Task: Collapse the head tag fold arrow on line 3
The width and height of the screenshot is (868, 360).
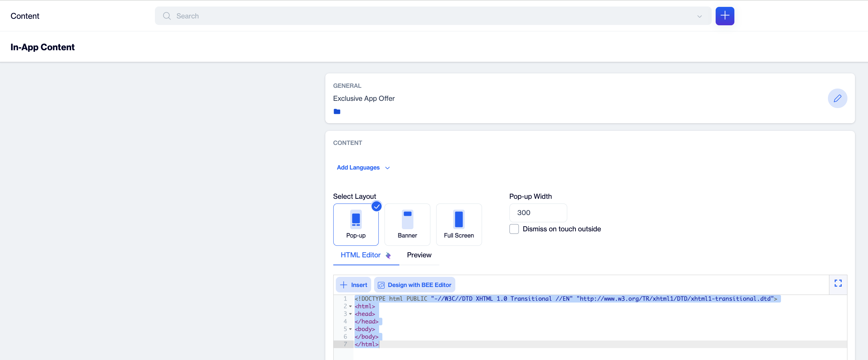Action: [350, 314]
